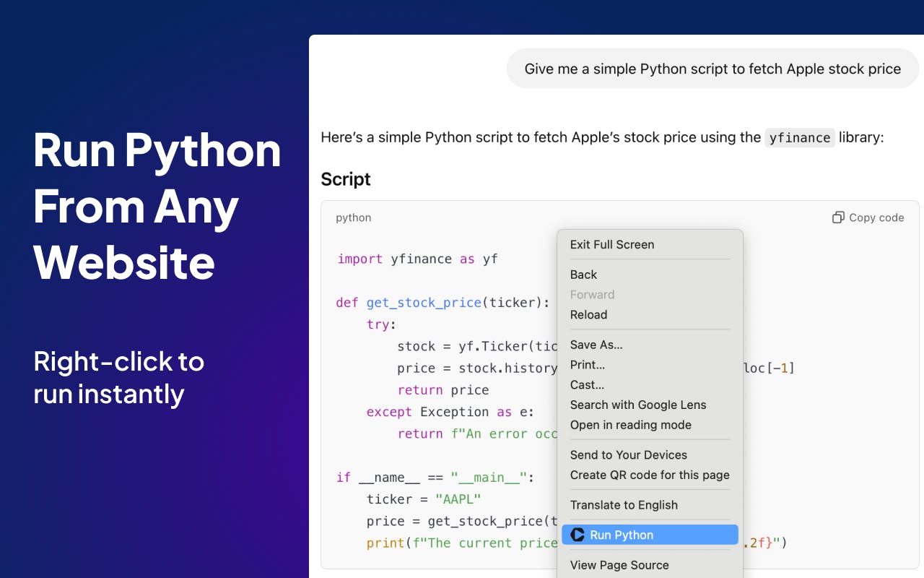
Task: Reload the page via the context menu
Action: click(x=588, y=315)
